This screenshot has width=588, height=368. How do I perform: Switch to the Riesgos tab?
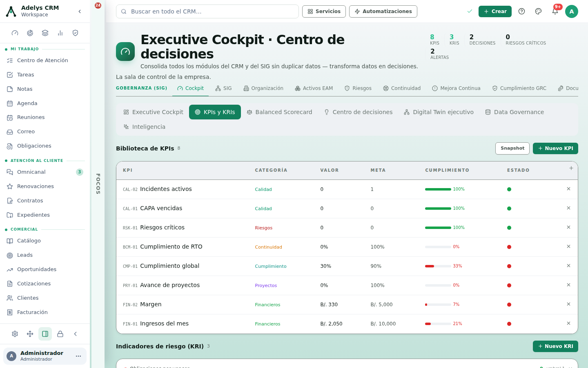[358, 88]
